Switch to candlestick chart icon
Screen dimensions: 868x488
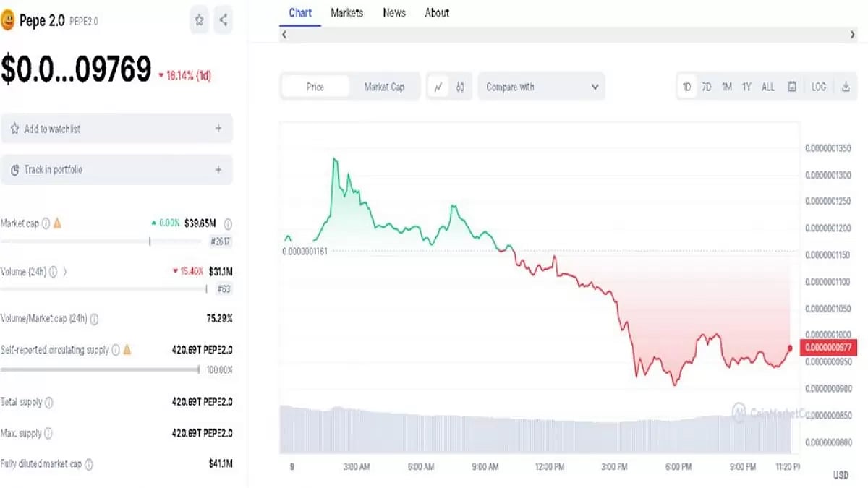click(x=460, y=87)
